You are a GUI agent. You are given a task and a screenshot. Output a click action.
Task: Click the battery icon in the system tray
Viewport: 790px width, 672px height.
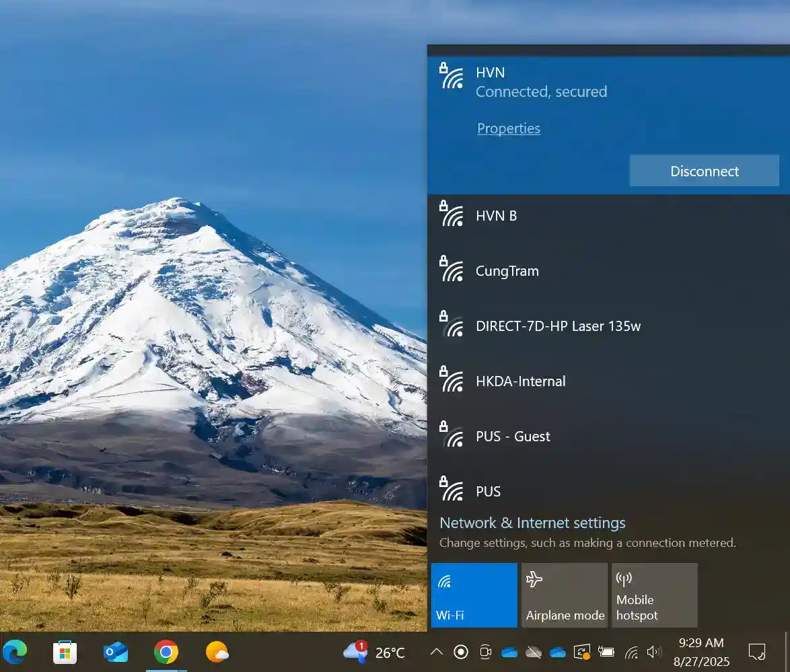click(x=606, y=652)
